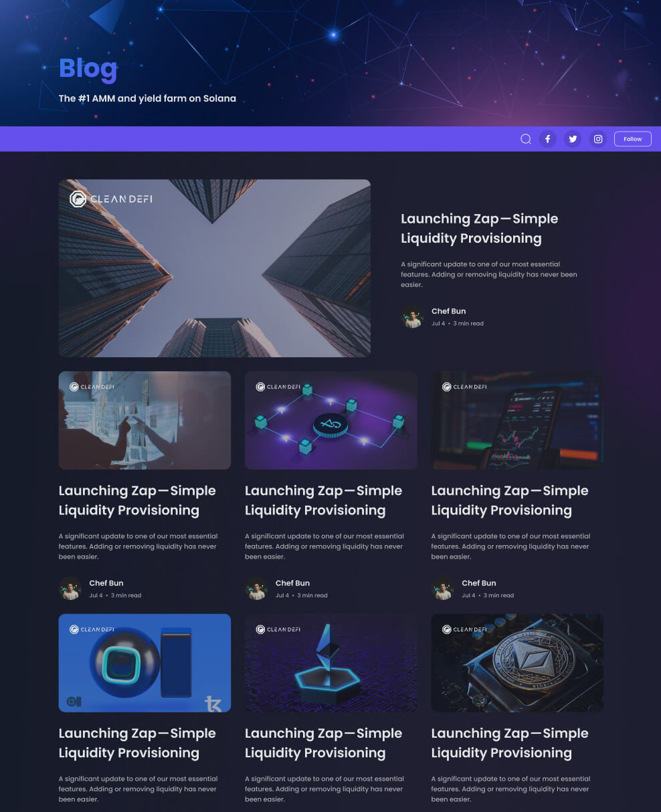Click the search magnifier icon
Image resolution: width=661 pixels, height=812 pixels.
526,139
